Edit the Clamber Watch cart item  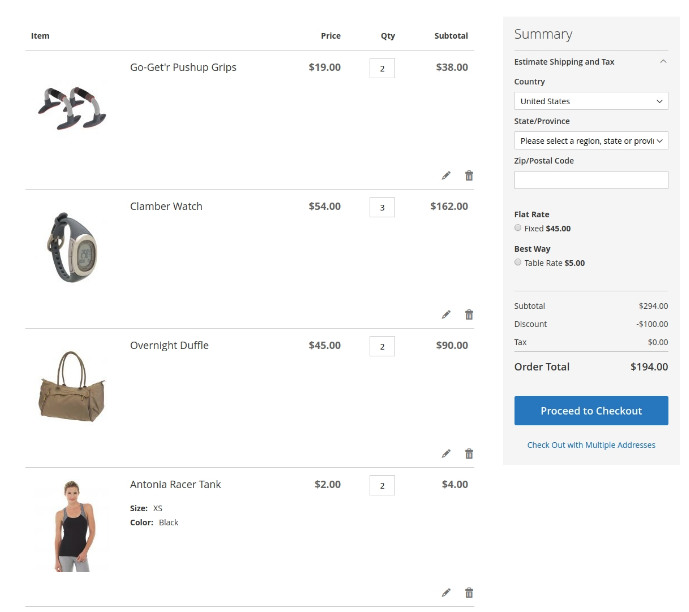pyautogui.click(x=446, y=314)
